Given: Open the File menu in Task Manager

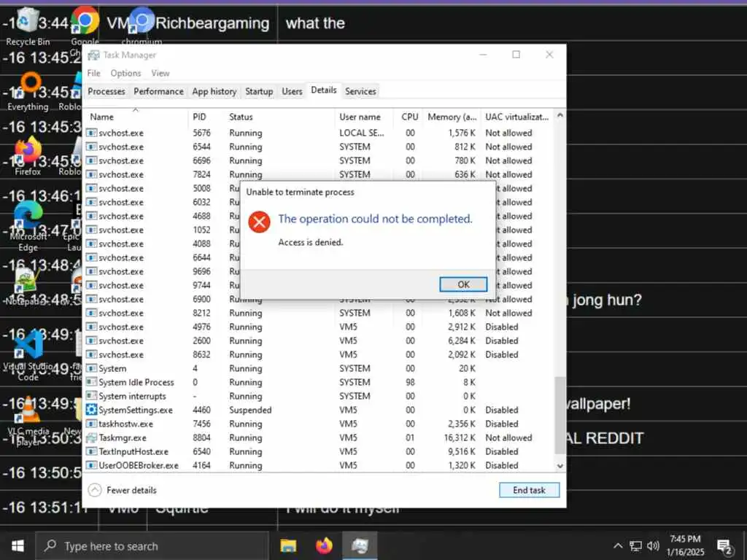Looking at the screenshot, I should pyautogui.click(x=94, y=74).
